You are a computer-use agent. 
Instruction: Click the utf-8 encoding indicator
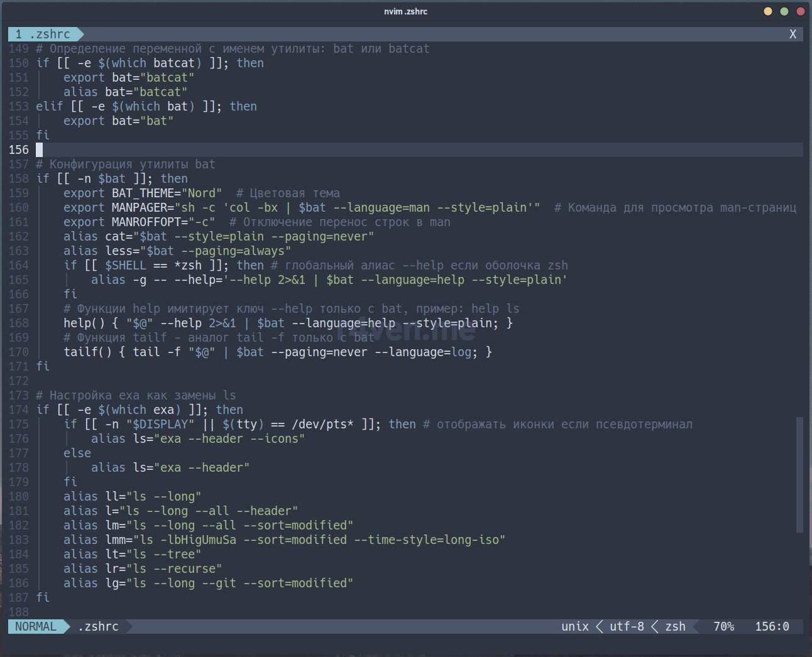[x=626, y=626]
